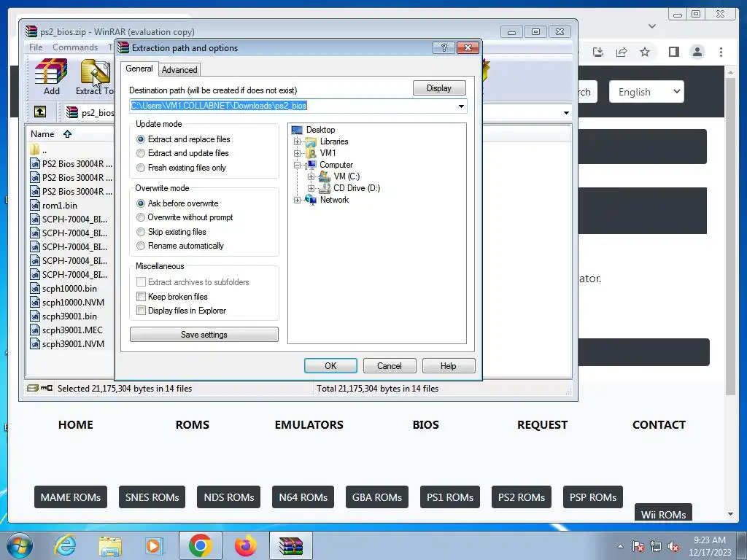Open EMULATORS in the website navigation
Image resolution: width=747 pixels, height=560 pixels.
(x=309, y=425)
